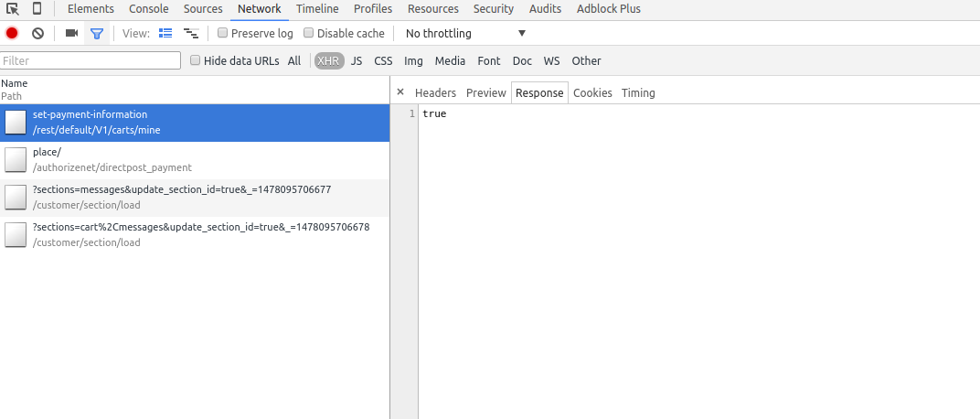Open the Audits panel tab
This screenshot has height=419, width=980.
coord(545,9)
